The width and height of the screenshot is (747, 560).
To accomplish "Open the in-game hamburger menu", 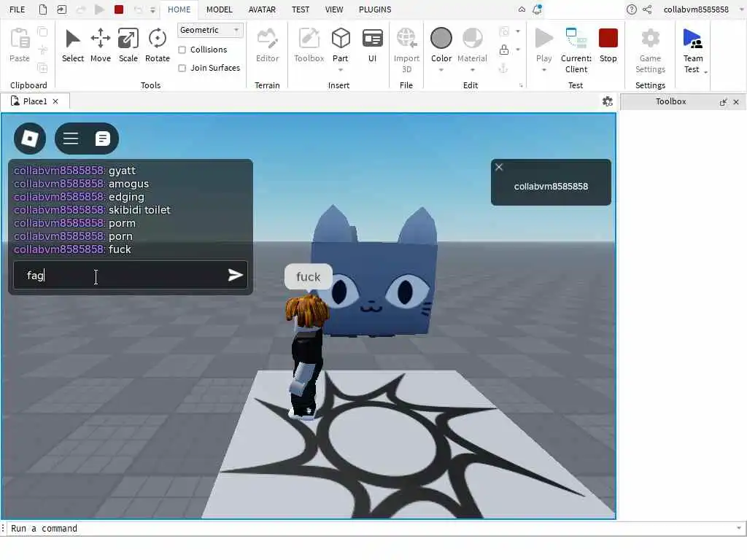I will point(71,139).
